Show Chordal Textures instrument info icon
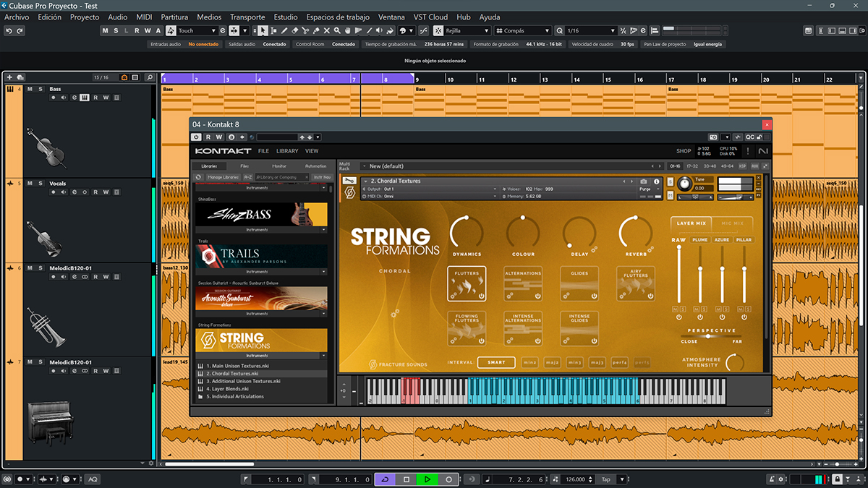 click(x=657, y=181)
